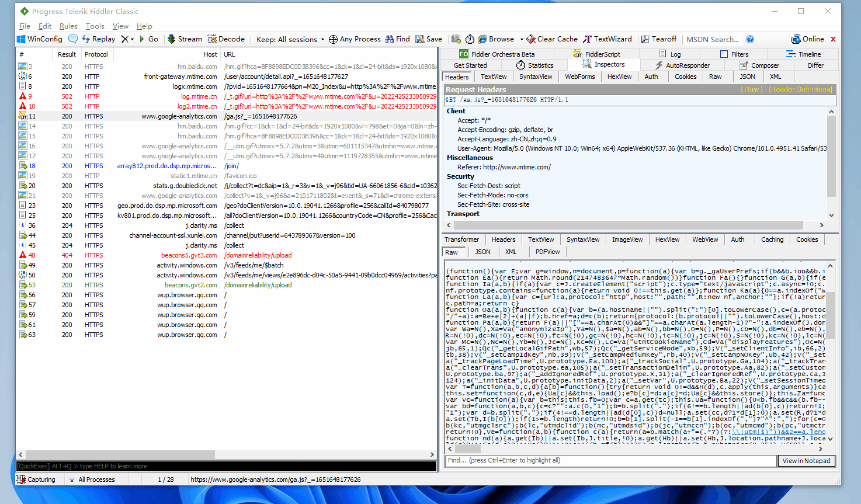The image size is (861, 504).
Task: Focus the QuickExec command box
Action: pyautogui.click(x=226, y=466)
